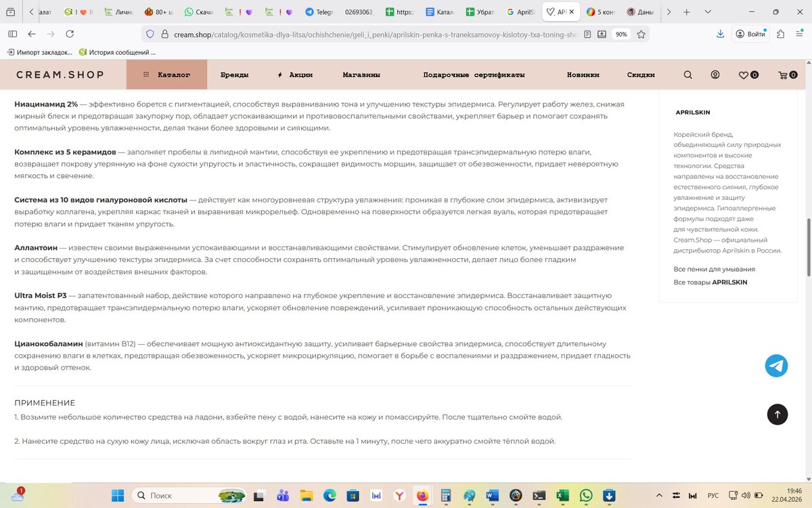
Task: Open the wishlist heart icon
Action: point(743,75)
